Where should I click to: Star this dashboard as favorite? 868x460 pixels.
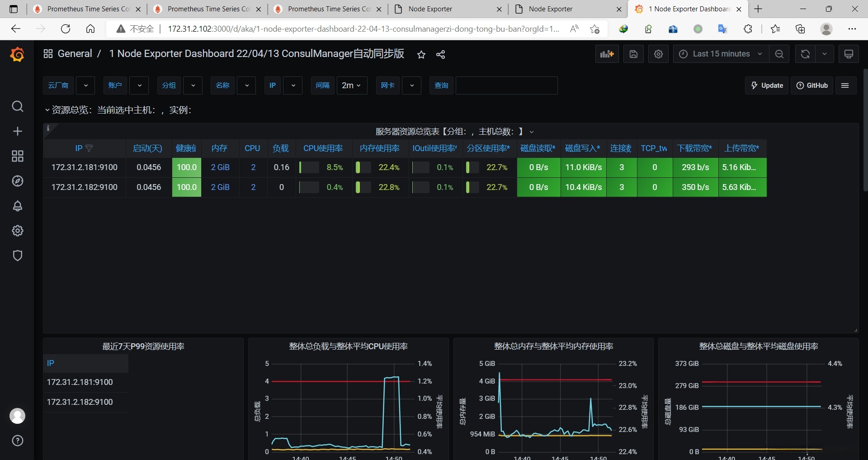coord(421,55)
